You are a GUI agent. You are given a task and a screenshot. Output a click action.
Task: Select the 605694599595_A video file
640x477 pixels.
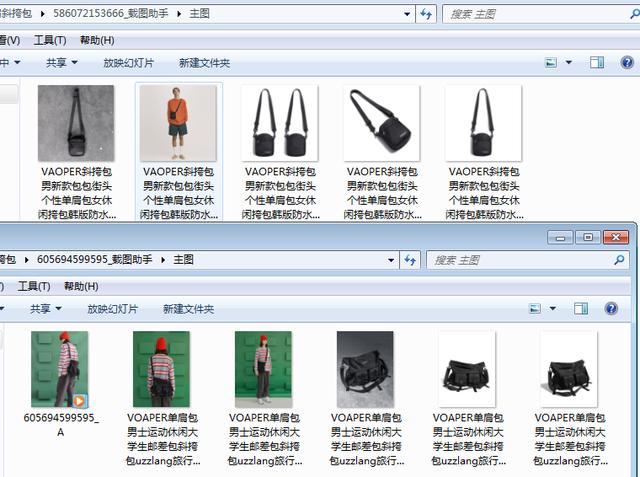60,368
